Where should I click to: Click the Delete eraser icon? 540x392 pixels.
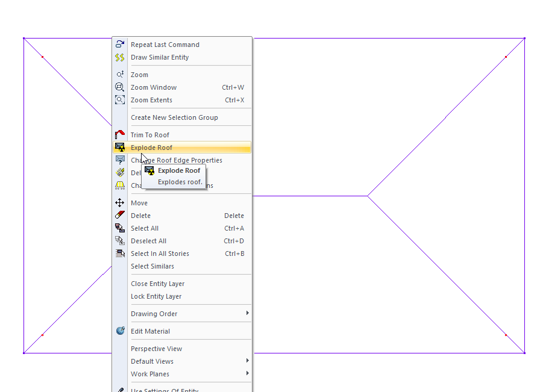(120, 215)
